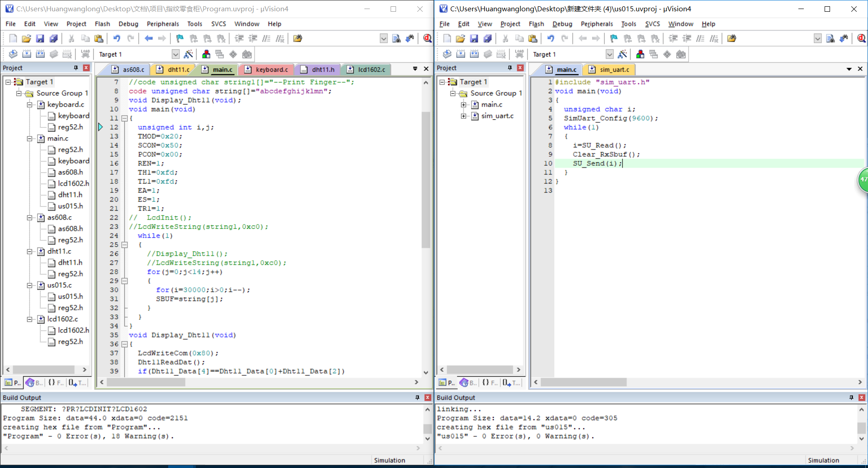Click Paste icon in right window toolbar
The width and height of the screenshot is (868, 468).
coord(533,38)
